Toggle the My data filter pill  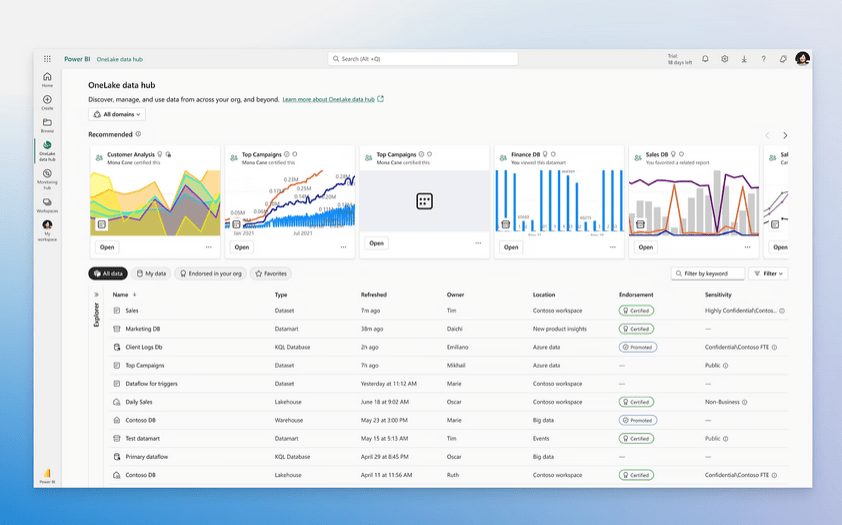click(x=151, y=273)
